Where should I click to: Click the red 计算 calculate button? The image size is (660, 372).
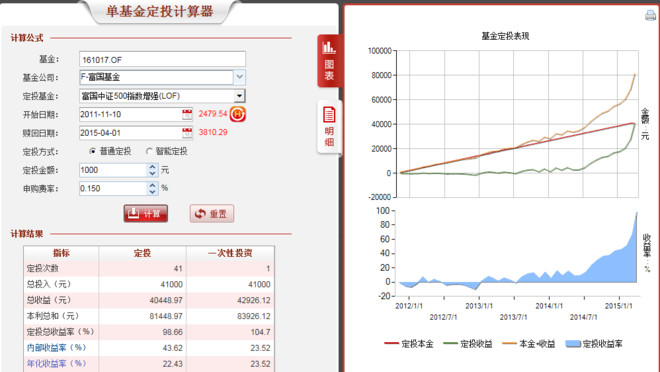tap(146, 214)
